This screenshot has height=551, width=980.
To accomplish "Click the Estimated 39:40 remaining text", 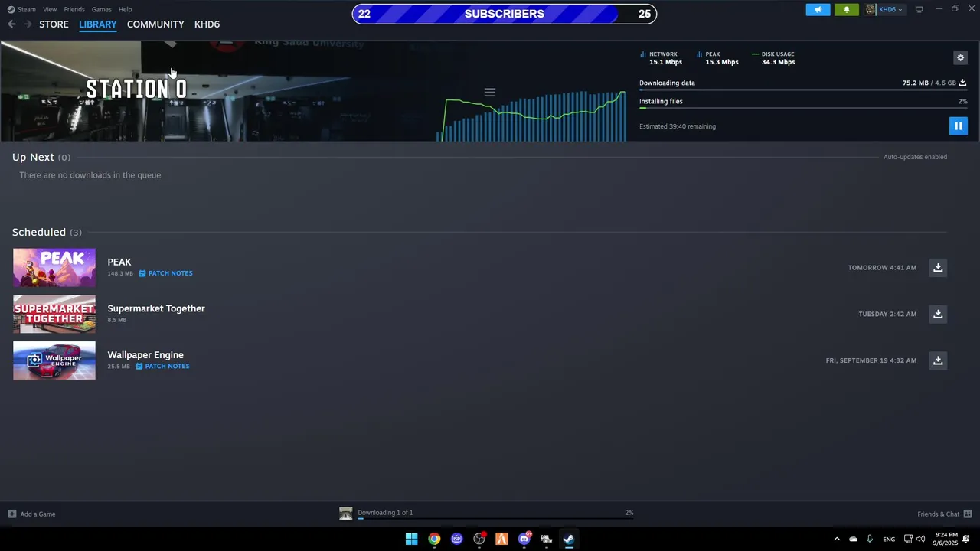I will pyautogui.click(x=678, y=126).
